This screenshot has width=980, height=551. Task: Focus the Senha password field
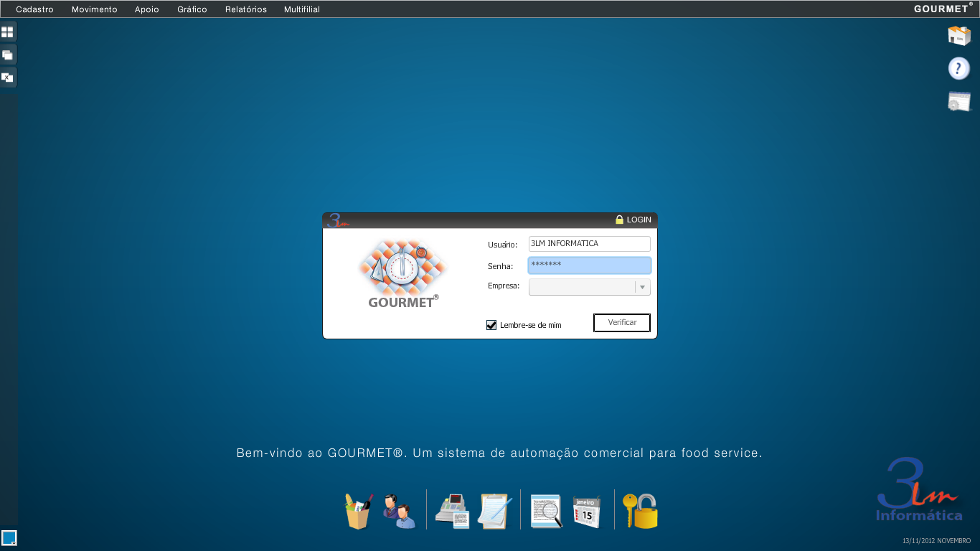click(590, 265)
